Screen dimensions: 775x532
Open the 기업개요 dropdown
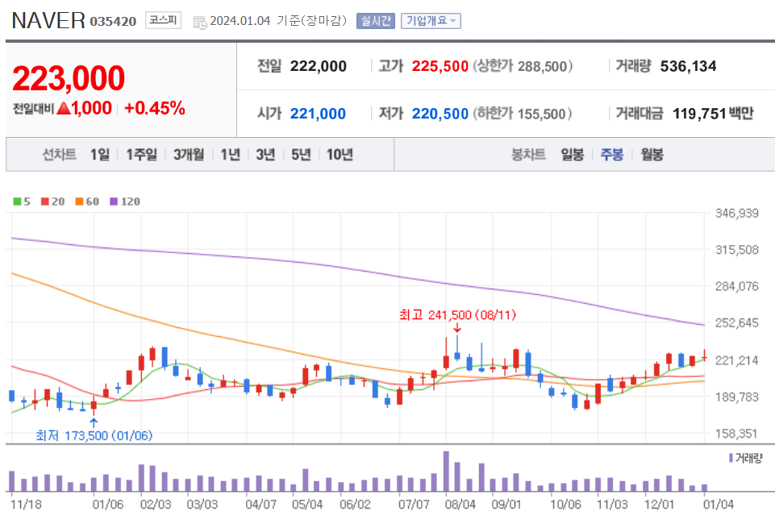tap(431, 21)
